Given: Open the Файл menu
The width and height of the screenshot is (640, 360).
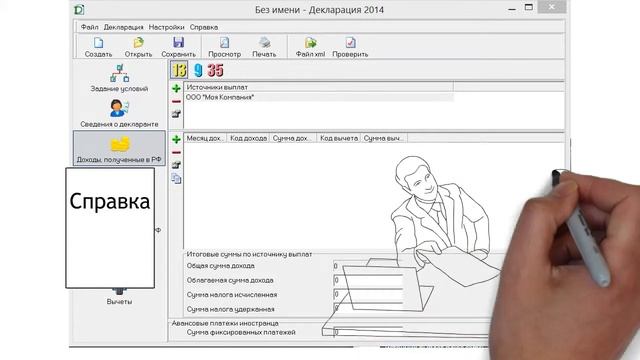Looking at the screenshot, I should (89, 27).
